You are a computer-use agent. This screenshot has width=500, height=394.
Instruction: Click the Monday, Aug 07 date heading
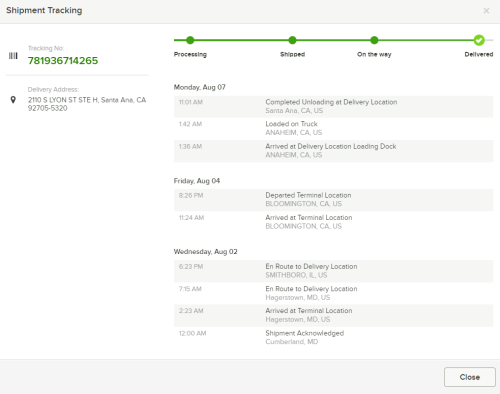(200, 87)
